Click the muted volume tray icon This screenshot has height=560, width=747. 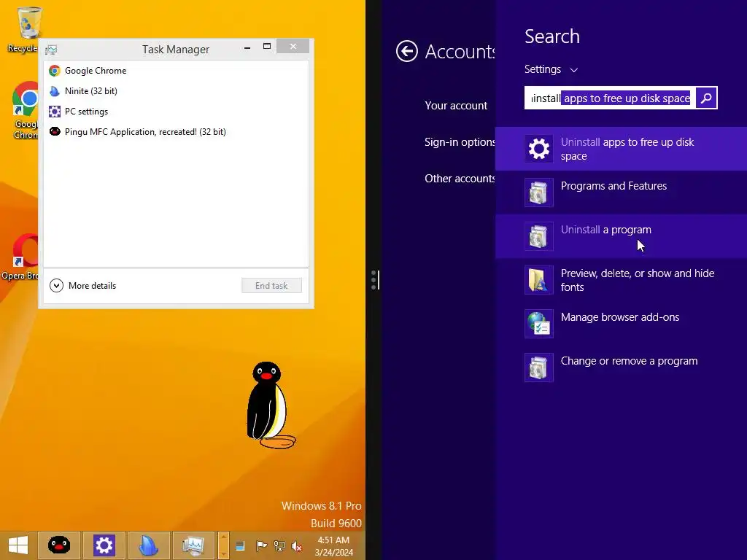tap(296, 545)
